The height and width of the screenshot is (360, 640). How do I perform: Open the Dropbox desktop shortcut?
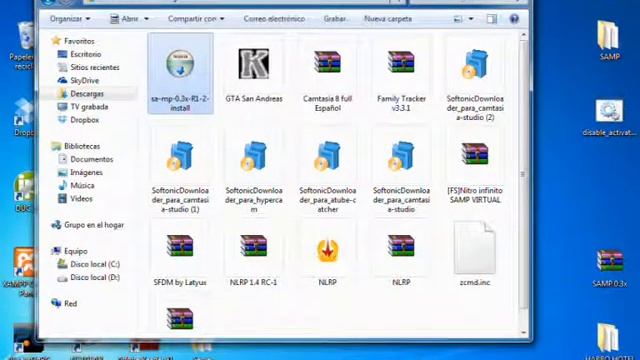pyautogui.click(x=23, y=117)
